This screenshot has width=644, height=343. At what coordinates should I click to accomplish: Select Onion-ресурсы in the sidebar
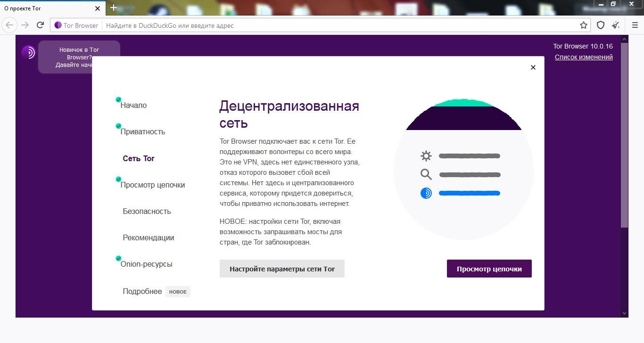coord(147,264)
